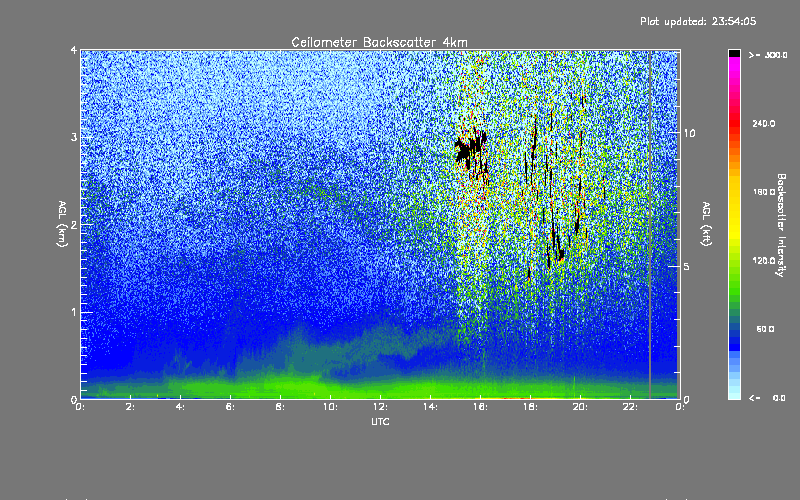Click the "AGL (km)" axis label
This screenshot has width=800, height=500.
62,224
